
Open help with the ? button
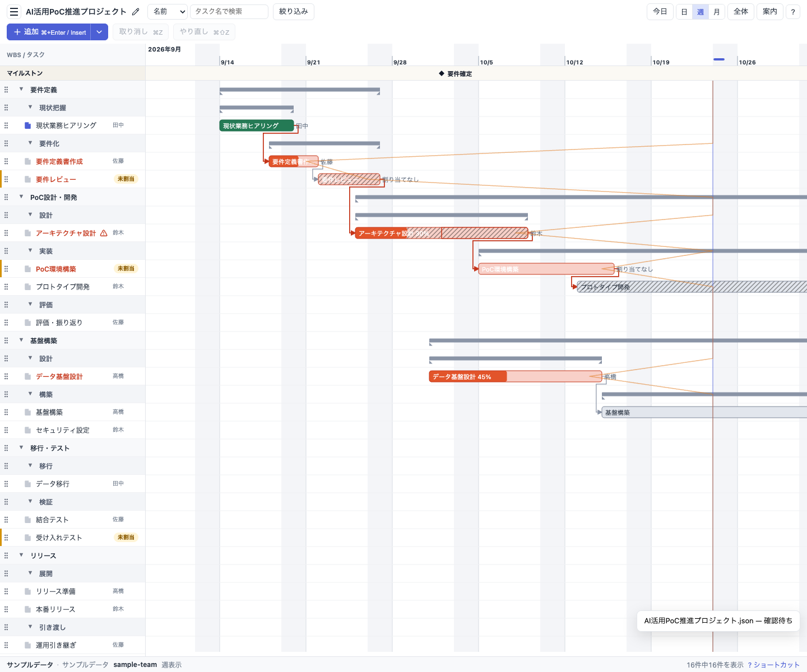pyautogui.click(x=793, y=12)
